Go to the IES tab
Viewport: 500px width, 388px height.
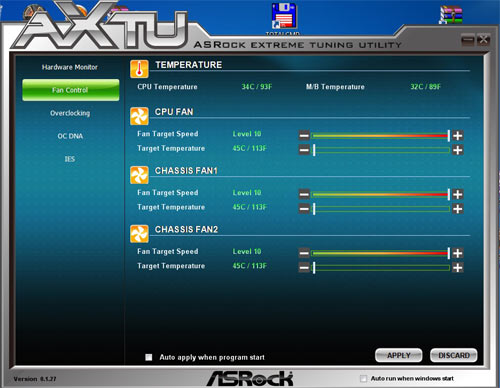[70, 159]
